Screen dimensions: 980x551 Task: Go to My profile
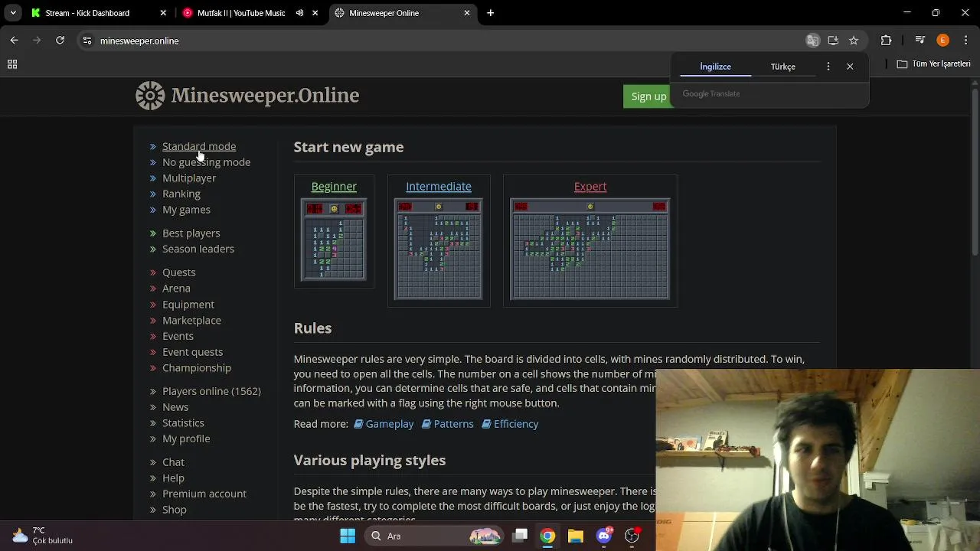186,439
